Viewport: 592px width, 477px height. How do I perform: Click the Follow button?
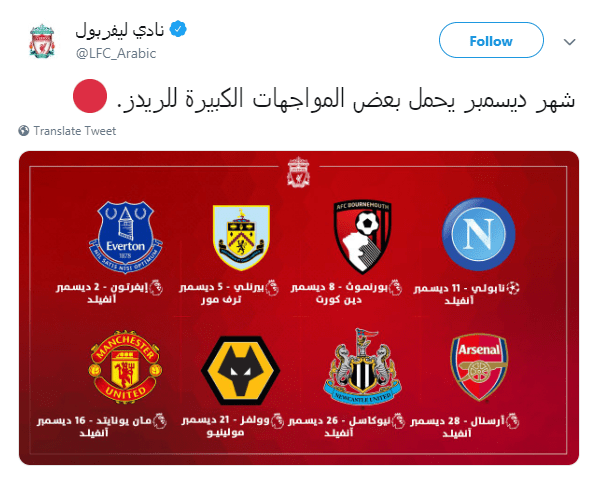[491, 40]
